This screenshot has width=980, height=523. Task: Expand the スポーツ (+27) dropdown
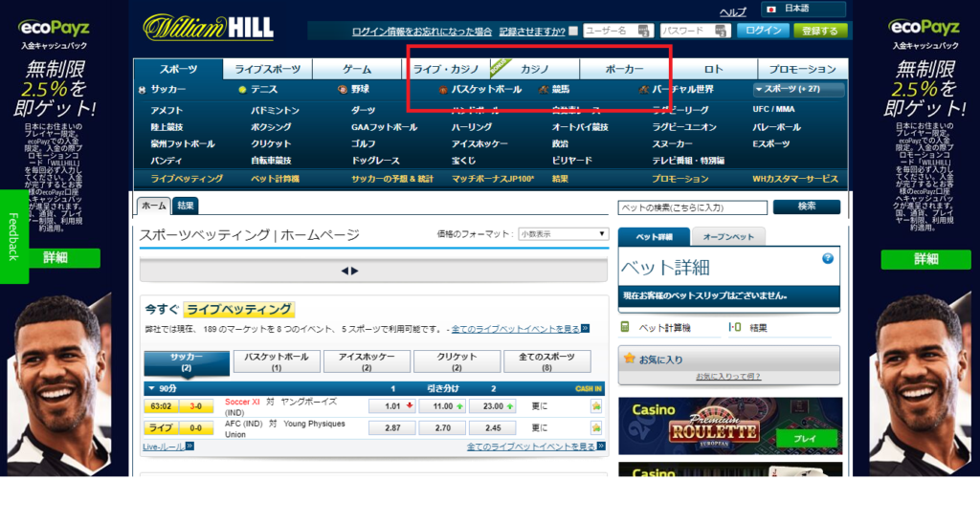click(798, 89)
